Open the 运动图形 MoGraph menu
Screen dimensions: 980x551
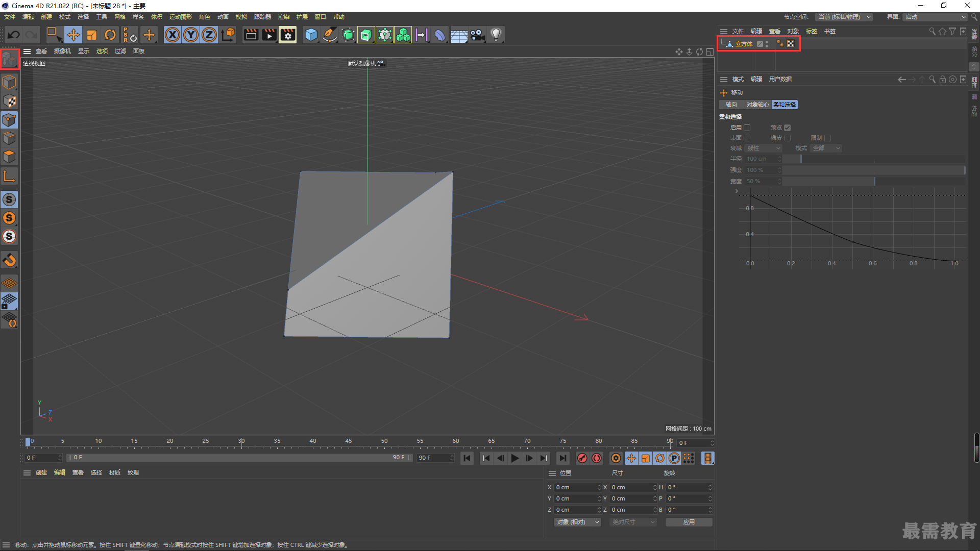point(181,17)
